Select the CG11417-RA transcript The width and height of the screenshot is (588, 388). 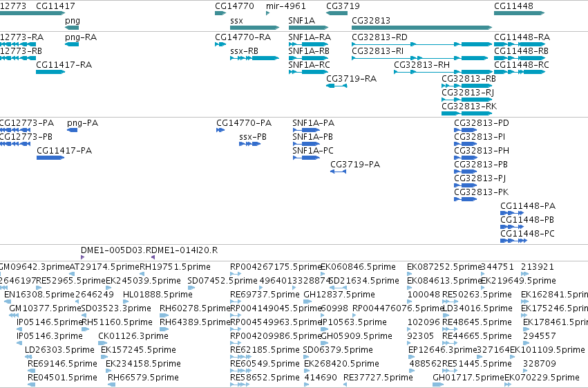click(50, 72)
